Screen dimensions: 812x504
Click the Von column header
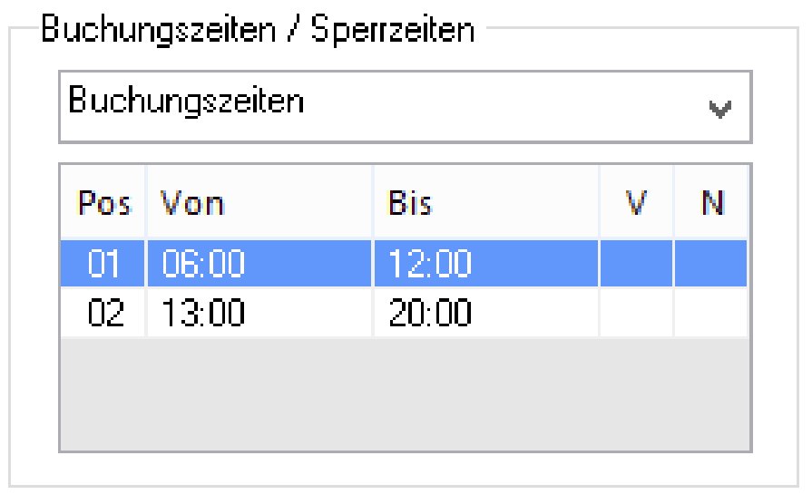coord(192,203)
